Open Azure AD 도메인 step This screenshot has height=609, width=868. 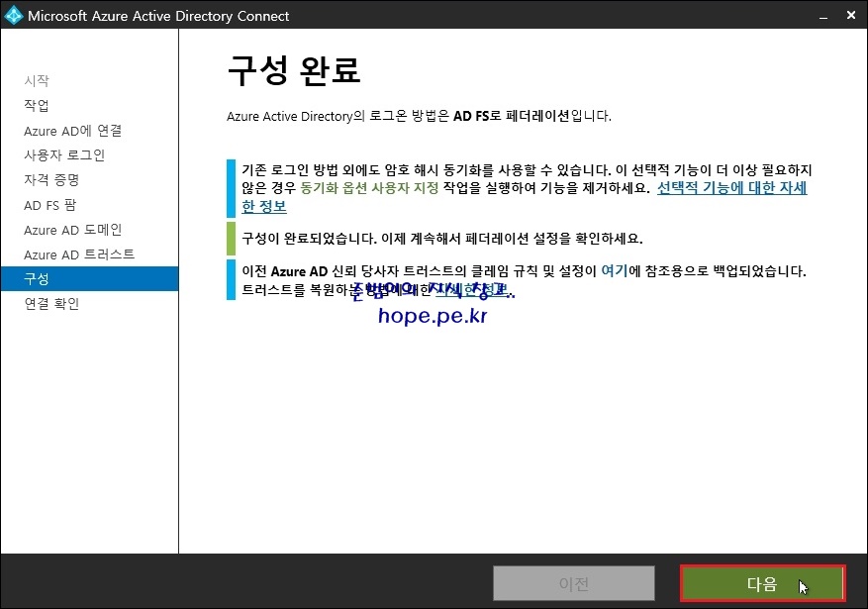(x=72, y=230)
